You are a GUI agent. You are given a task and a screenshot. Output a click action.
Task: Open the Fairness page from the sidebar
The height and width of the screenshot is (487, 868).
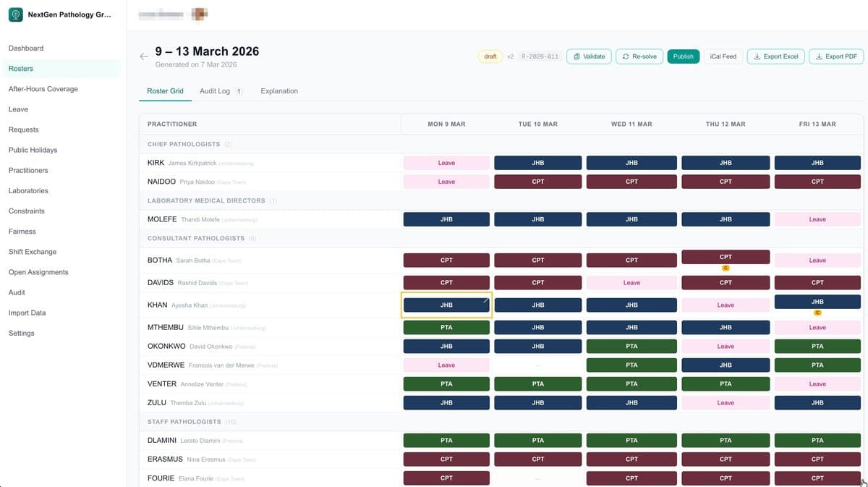click(22, 232)
